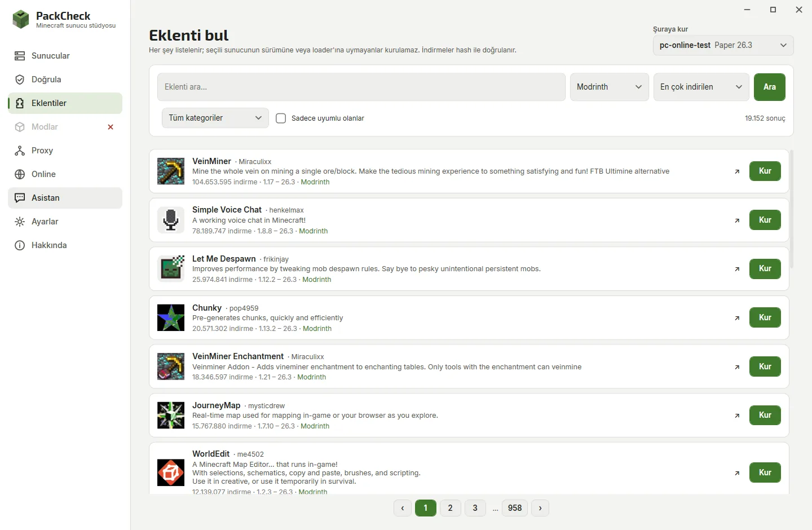
Task: Click the VeinMiner pickaxe thumbnail
Action: [x=171, y=171]
